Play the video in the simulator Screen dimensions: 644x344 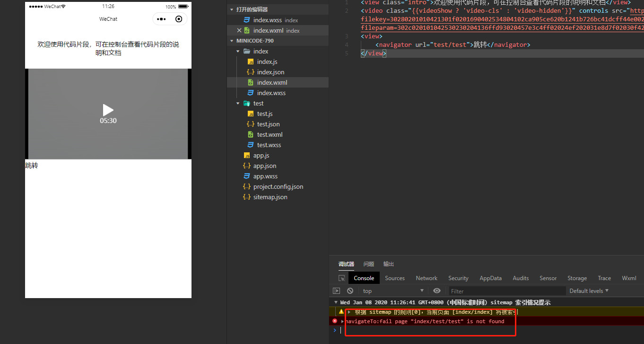[108, 110]
